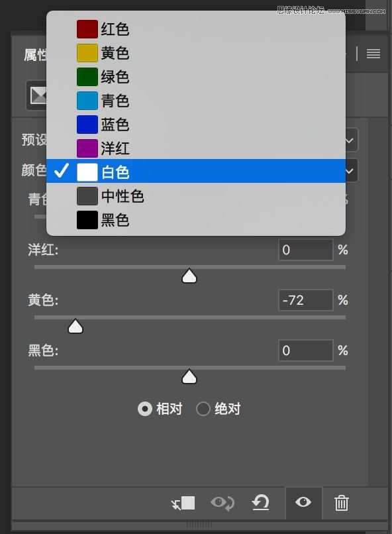Screen dimensions: 392x534
Task: Open the 颜色 dropdown chevron
Action: click(x=349, y=170)
